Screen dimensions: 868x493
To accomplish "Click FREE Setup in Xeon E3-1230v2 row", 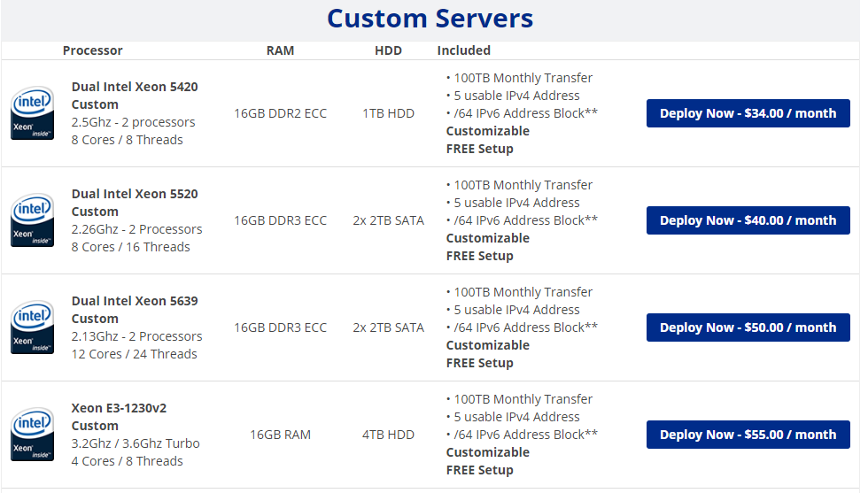I will pyautogui.click(x=480, y=470).
